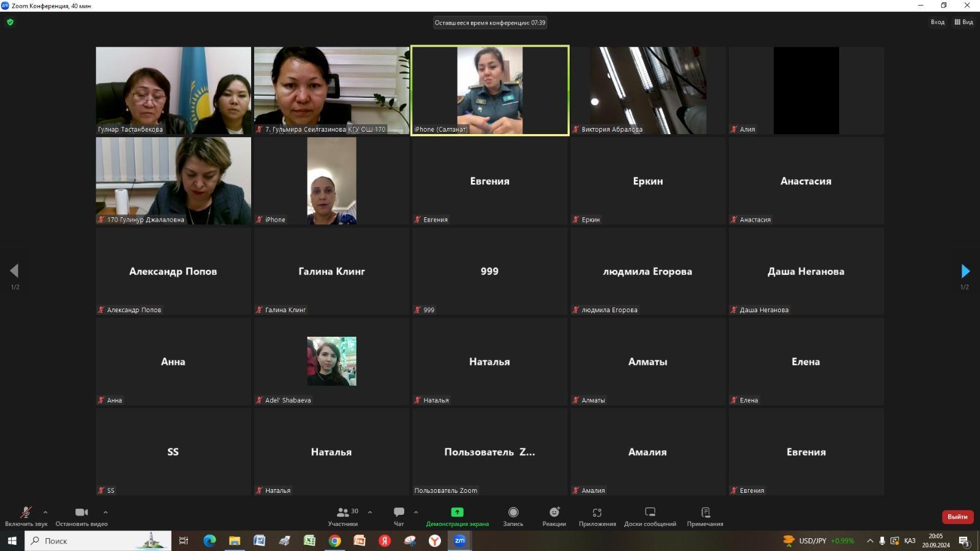Open the Reactions menu
This screenshot has height=551, width=980.
point(554,512)
